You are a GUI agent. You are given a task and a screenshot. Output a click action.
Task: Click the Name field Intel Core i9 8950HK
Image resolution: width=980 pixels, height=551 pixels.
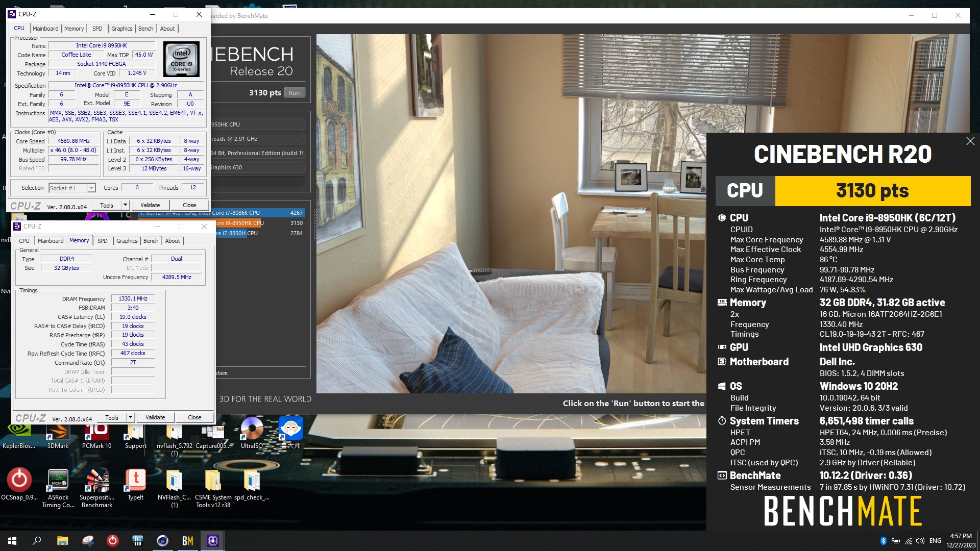pyautogui.click(x=101, y=46)
